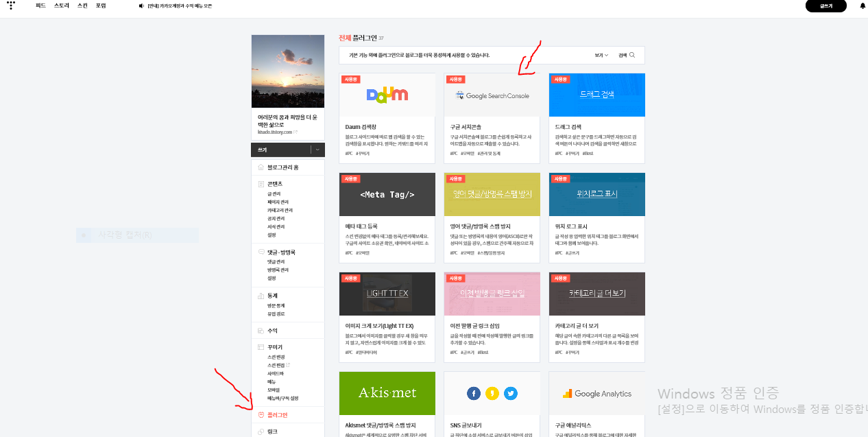The height and width of the screenshot is (437, 868).
Task: Click the black 글쓰기 button
Action: 826,5
